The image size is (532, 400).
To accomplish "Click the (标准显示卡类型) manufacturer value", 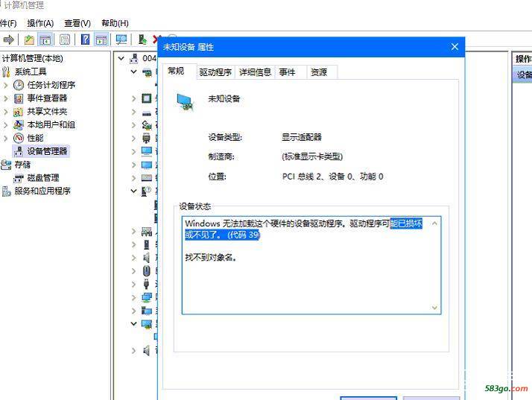I will click(312, 156).
